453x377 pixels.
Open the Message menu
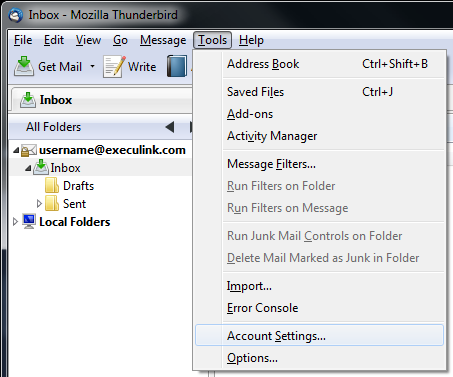[163, 40]
